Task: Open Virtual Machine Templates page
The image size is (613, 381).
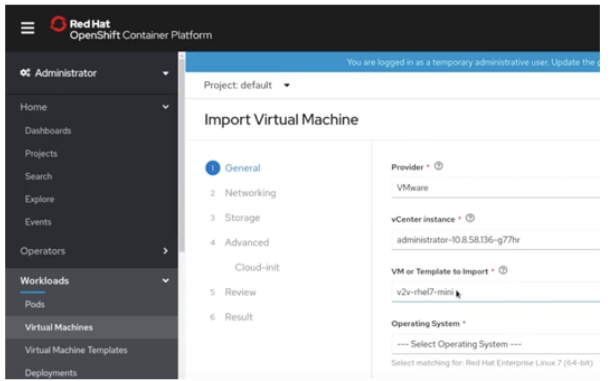Action: (76, 350)
